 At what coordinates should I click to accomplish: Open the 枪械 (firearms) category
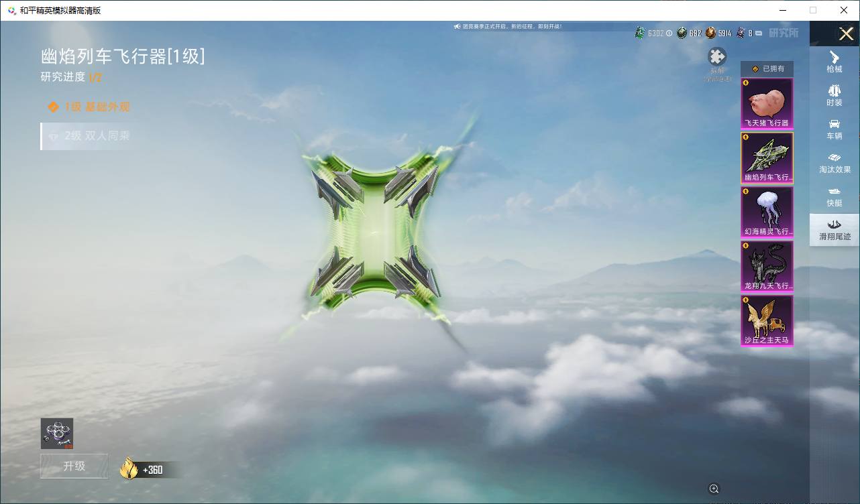pyautogui.click(x=835, y=62)
